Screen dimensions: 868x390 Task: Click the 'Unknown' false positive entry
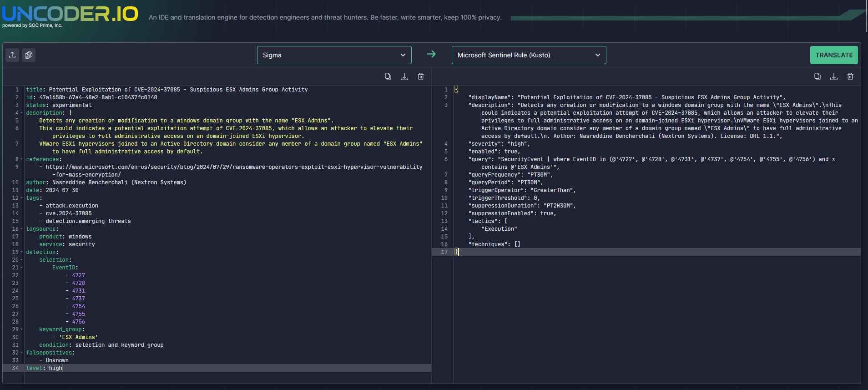click(57, 360)
